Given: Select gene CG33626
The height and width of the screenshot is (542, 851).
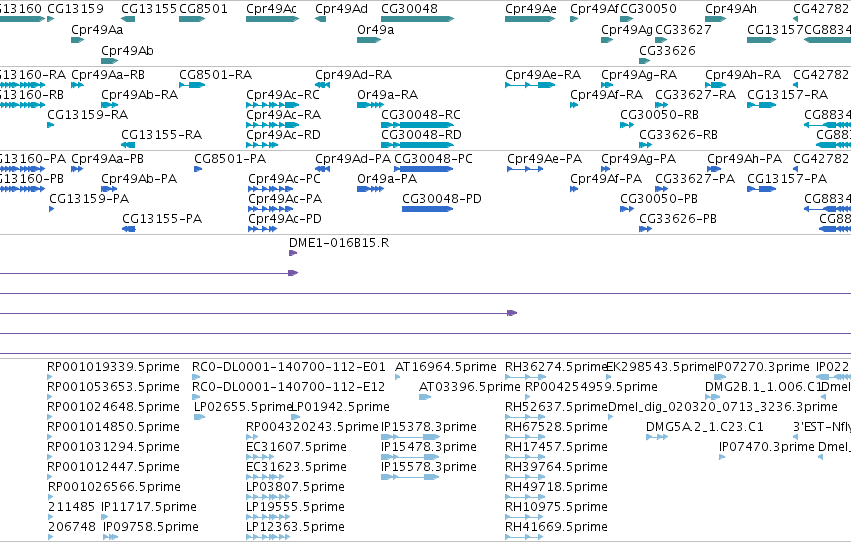Looking at the screenshot, I should point(645,61).
